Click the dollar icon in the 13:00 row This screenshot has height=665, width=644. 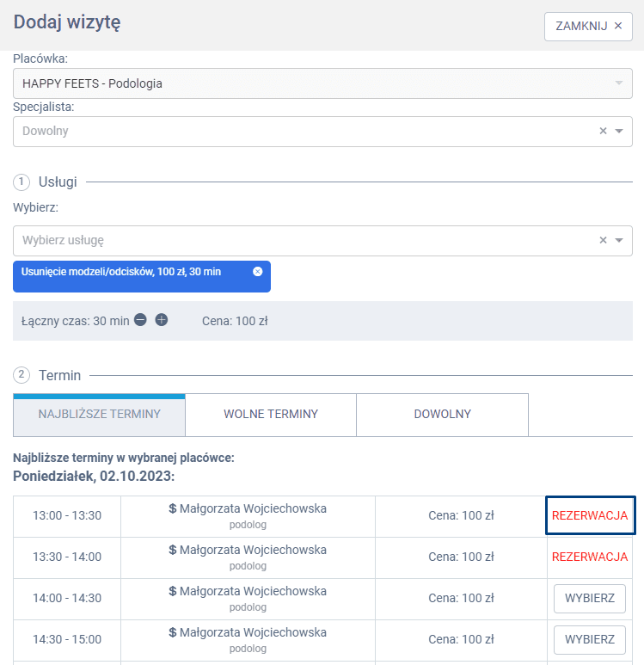tap(173, 508)
